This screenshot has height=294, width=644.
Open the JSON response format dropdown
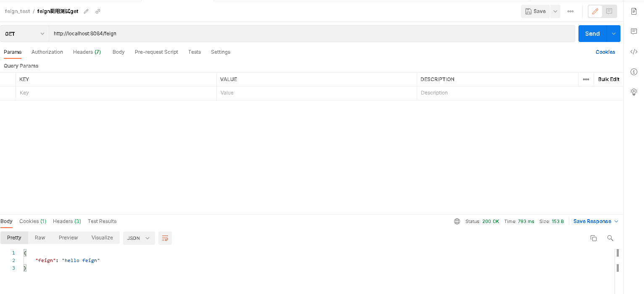tap(139, 238)
